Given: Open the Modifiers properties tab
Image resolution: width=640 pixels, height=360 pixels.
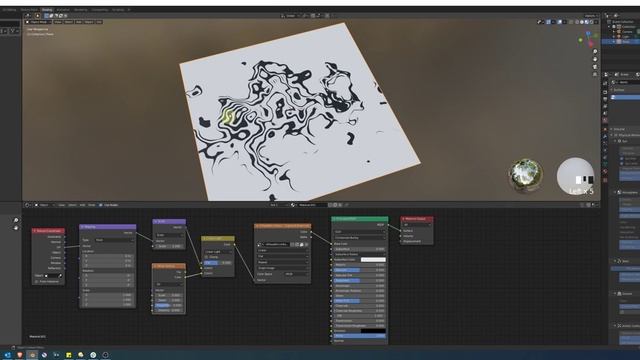Looking at the screenshot, I should pos(605,136).
